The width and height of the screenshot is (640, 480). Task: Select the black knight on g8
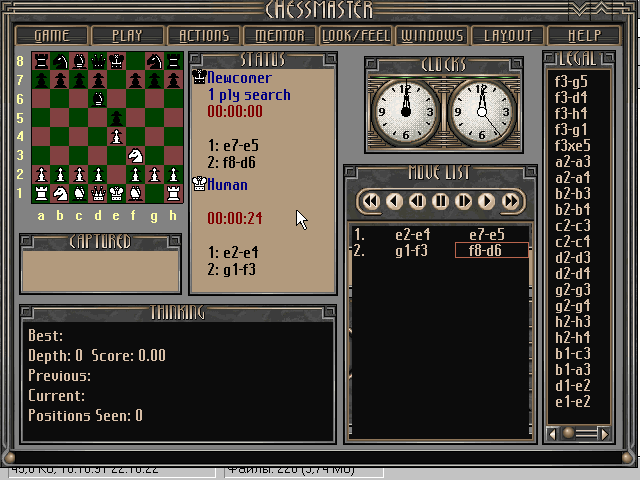(x=155, y=61)
